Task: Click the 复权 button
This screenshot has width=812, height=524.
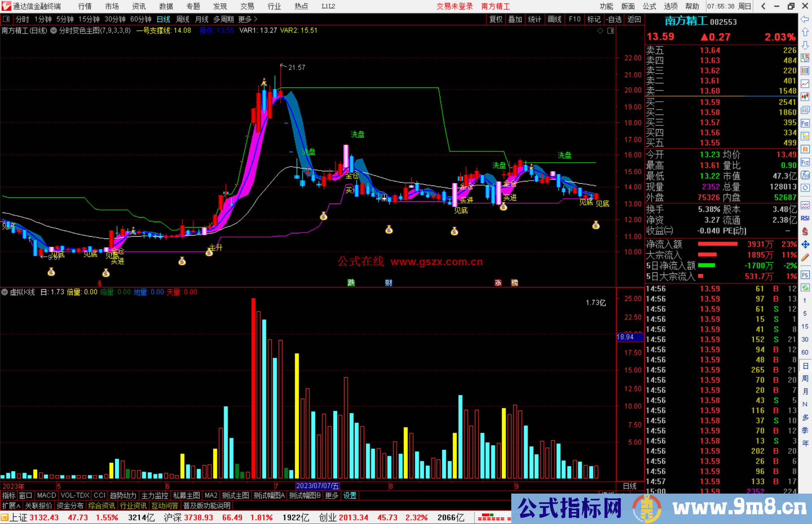Action: [x=495, y=19]
